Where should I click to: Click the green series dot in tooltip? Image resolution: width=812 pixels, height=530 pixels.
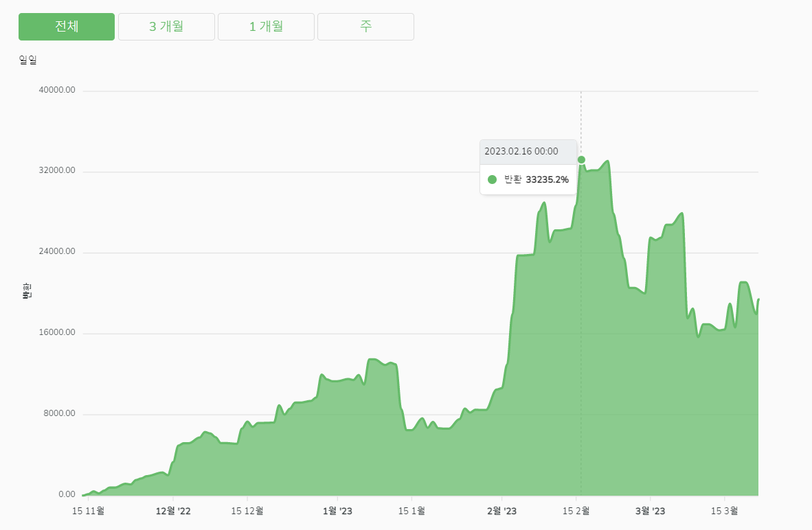click(492, 180)
